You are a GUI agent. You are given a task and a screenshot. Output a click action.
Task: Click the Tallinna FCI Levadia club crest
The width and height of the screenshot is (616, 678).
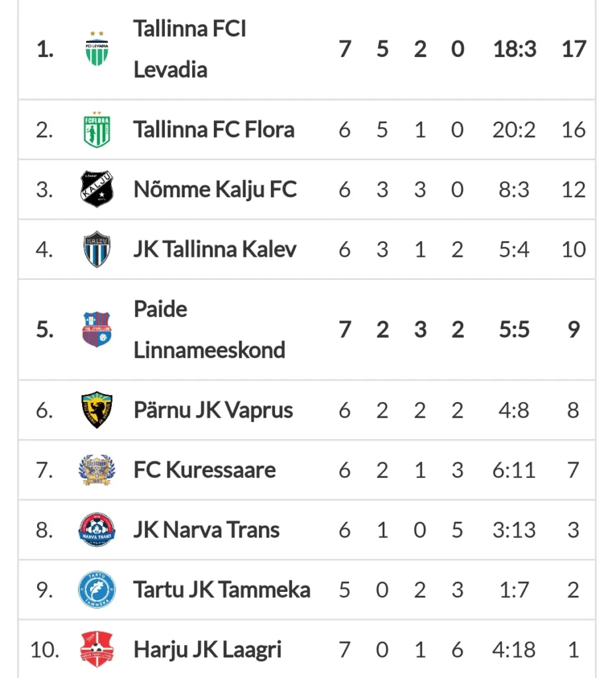[97, 48]
